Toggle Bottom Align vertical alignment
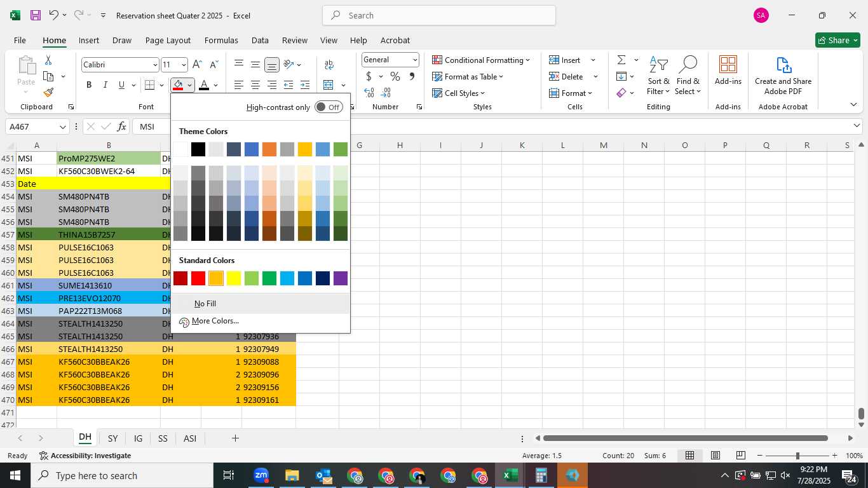This screenshot has width=868, height=488. click(x=272, y=64)
